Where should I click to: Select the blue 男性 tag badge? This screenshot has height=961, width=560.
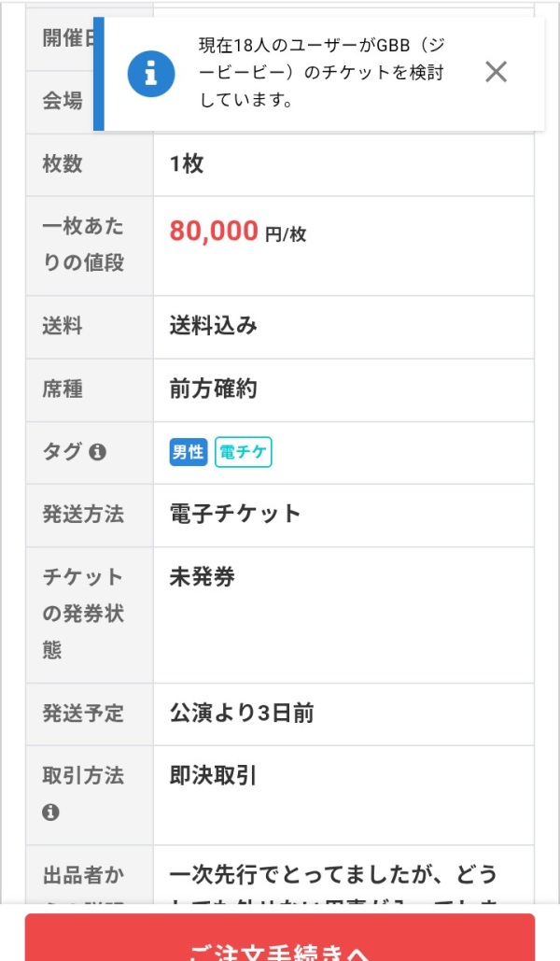(185, 452)
